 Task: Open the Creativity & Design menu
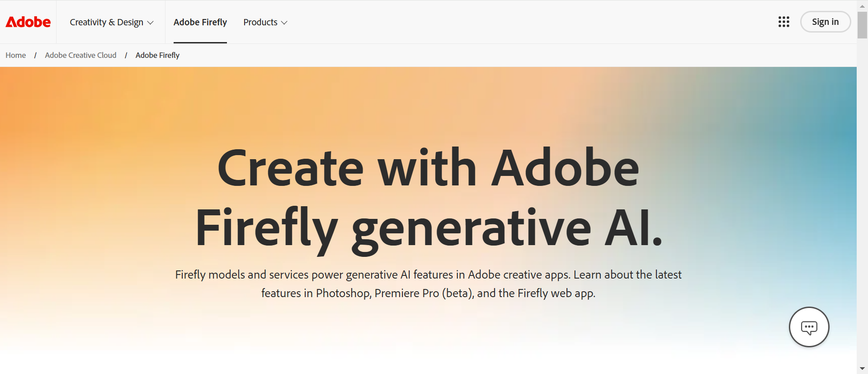tap(111, 22)
